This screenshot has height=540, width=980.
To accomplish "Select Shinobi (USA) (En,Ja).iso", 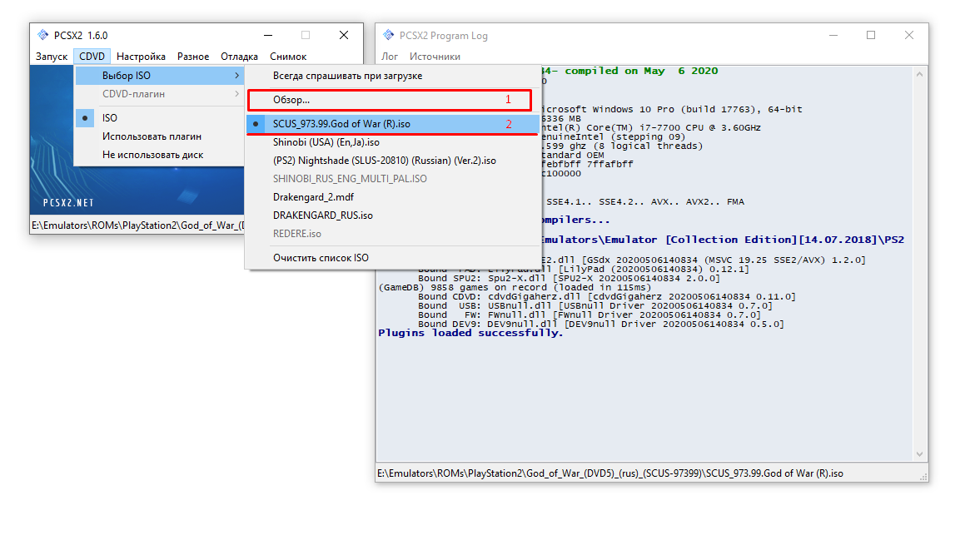I will 392,142.
